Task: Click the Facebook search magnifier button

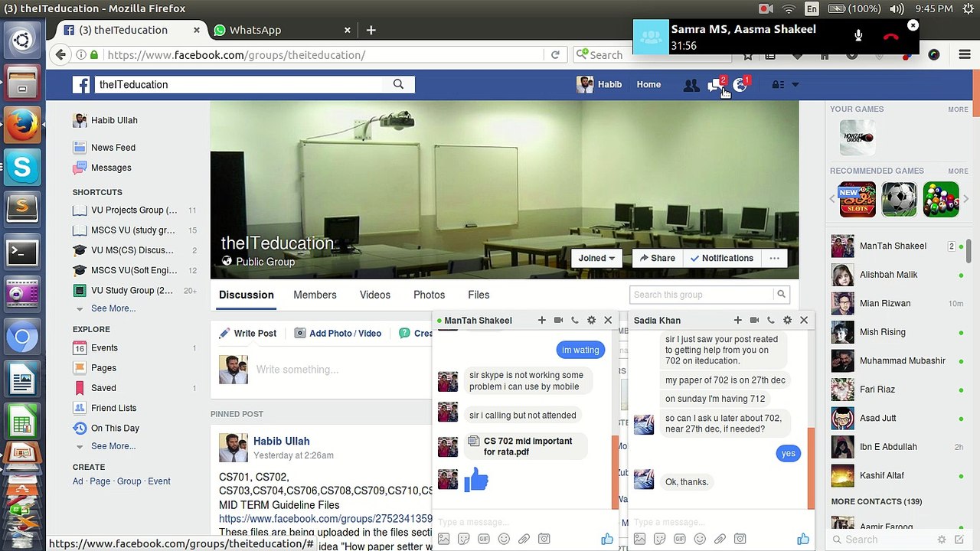Action: [x=398, y=84]
